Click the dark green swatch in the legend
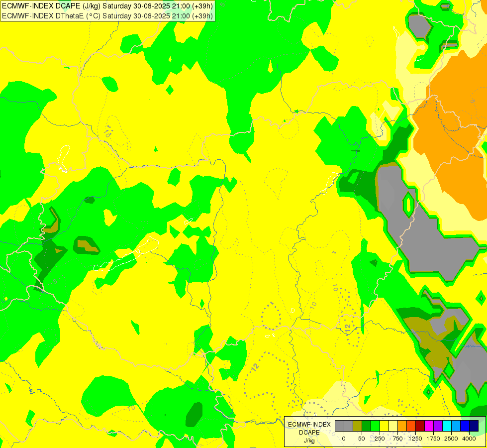Viewport: 487px width, 448px height. (x=367, y=426)
